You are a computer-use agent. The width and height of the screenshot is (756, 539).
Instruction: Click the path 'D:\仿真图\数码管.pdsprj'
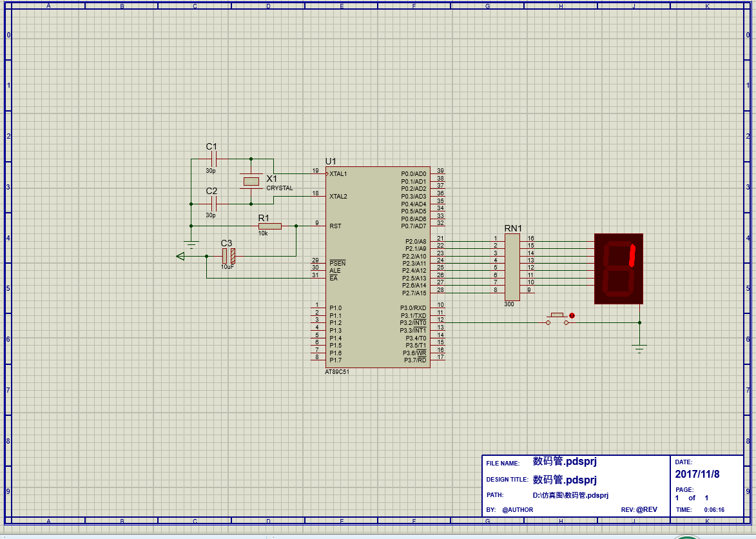pos(570,495)
